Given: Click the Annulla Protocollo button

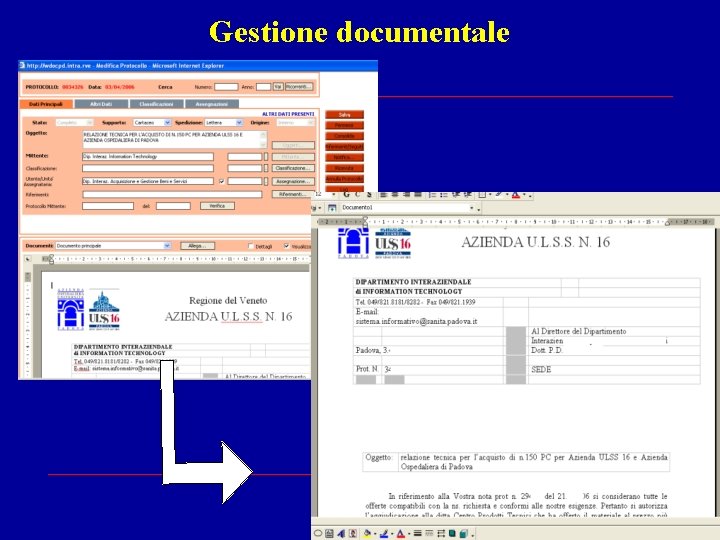Looking at the screenshot, I should point(344,179).
